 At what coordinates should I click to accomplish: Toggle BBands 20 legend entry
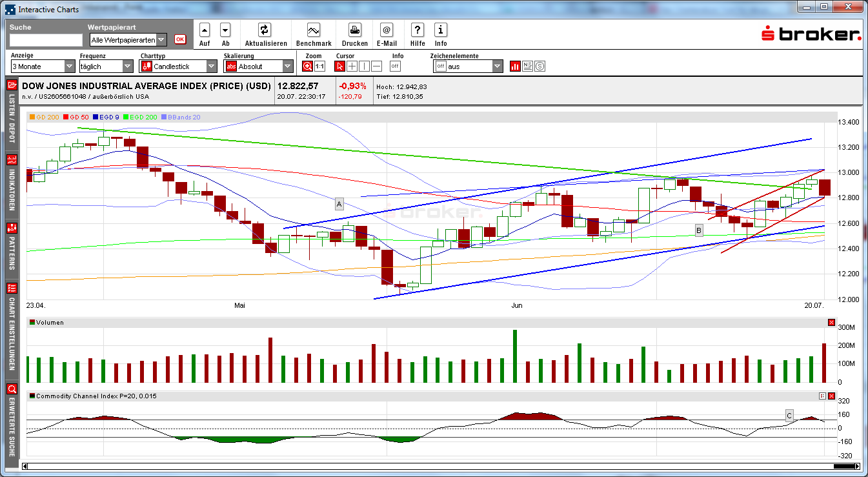click(x=181, y=117)
